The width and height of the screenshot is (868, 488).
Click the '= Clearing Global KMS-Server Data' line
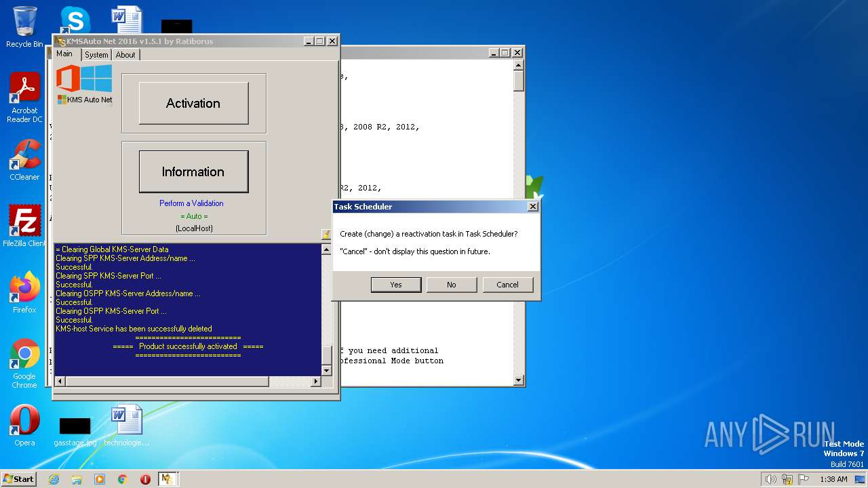[112, 249]
